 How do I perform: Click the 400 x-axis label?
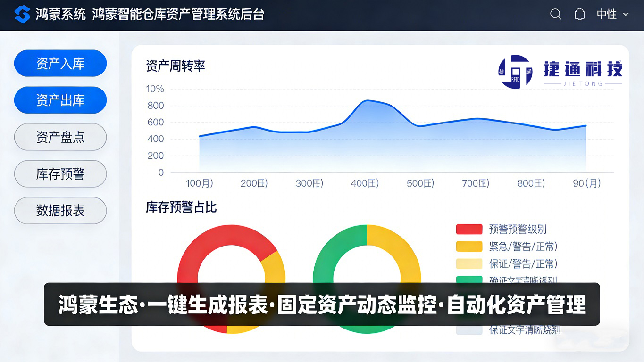(365, 183)
